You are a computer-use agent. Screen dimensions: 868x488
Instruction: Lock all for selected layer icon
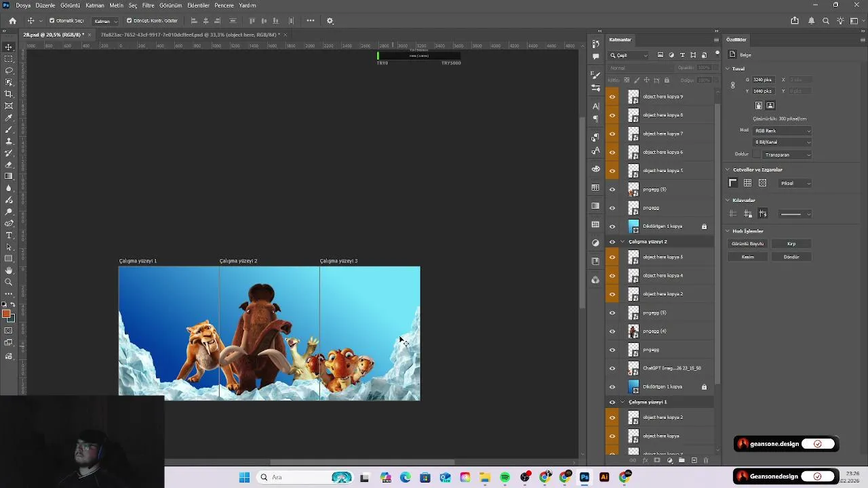point(667,80)
